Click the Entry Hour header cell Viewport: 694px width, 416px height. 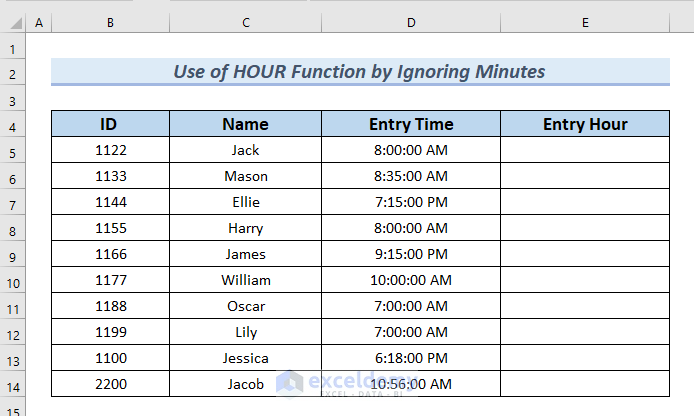tap(585, 125)
